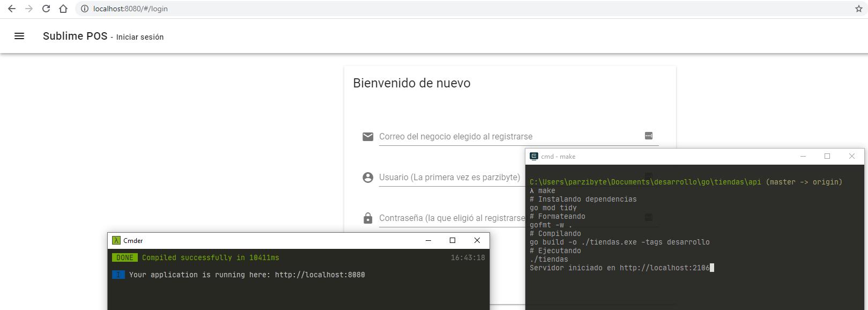Click the browser forward arrow
The width and height of the screenshot is (868, 310).
click(29, 9)
